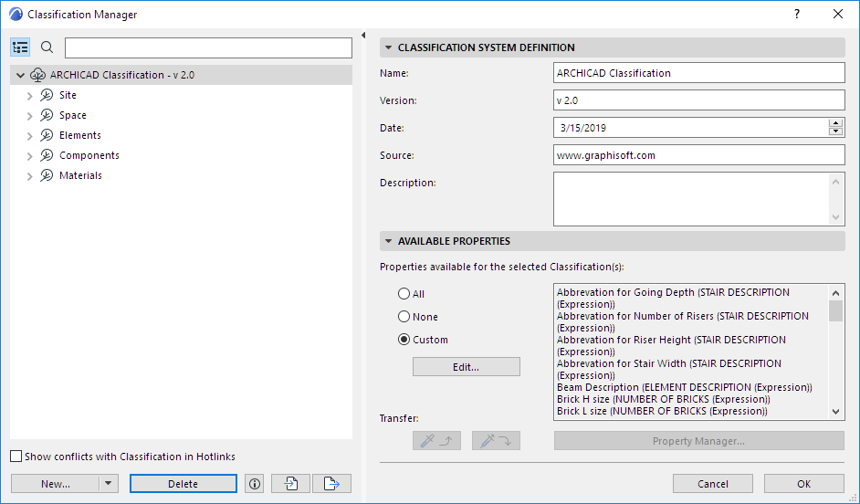
Task: Expand the Components tree branch
Action: coord(30,156)
